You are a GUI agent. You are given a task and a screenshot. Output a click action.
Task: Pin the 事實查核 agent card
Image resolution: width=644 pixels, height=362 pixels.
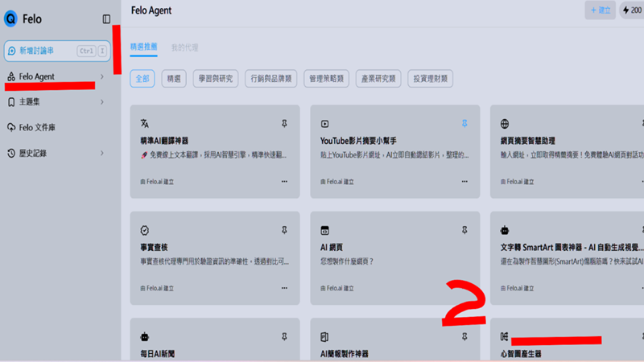point(284,230)
